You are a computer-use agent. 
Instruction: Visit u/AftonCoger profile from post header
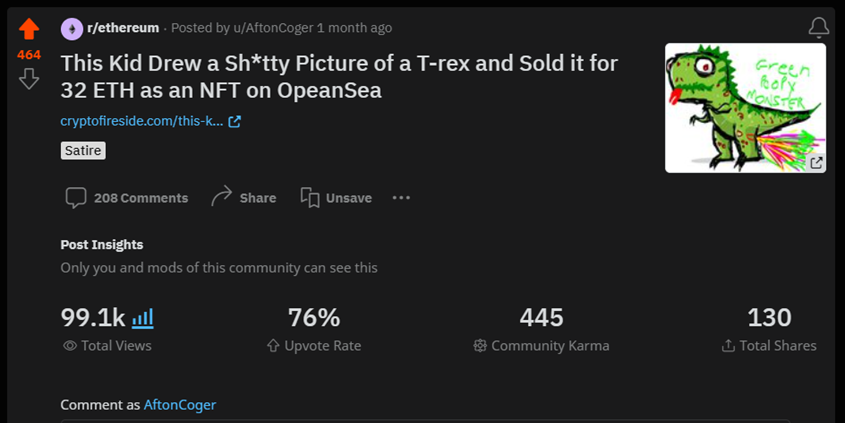[x=273, y=28]
